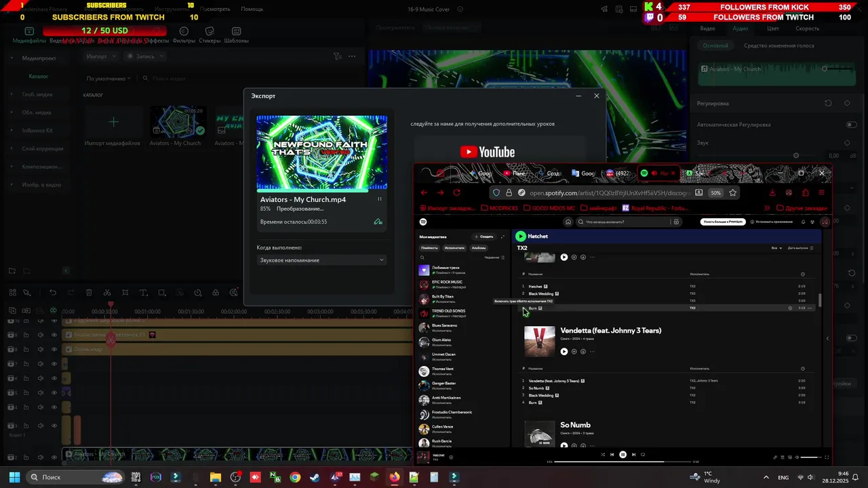This screenshot has height=488, width=868.
Task: Click track 'So Numb' in Vendetta tracklist
Action: pyautogui.click(x=537, y=388)
